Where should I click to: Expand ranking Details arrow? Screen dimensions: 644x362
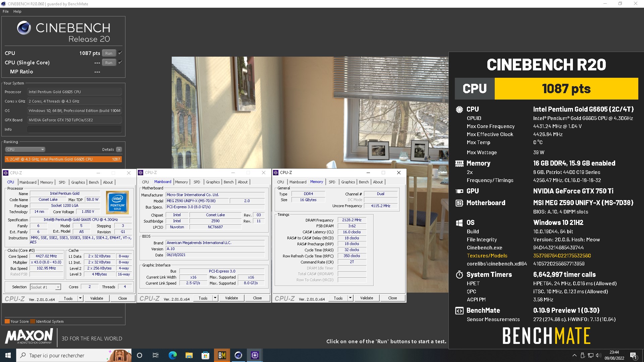point(119,149)
